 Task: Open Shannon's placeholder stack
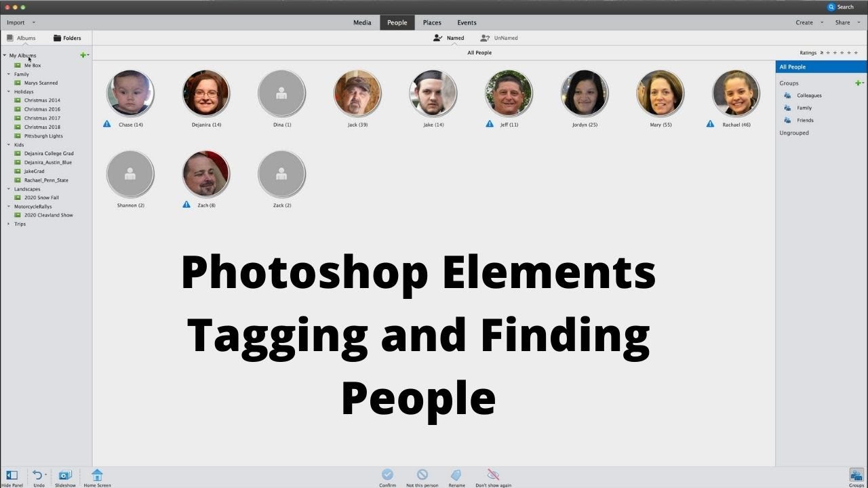(130, 174)
